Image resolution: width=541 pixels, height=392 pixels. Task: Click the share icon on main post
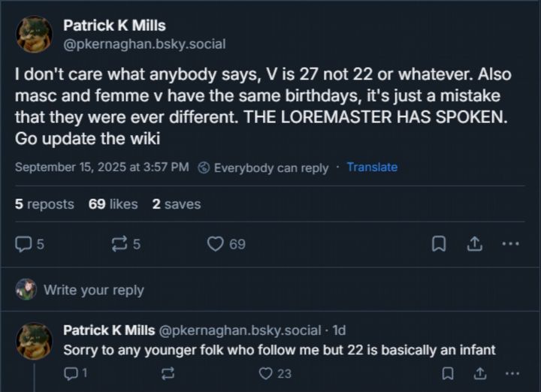[475, 244]
